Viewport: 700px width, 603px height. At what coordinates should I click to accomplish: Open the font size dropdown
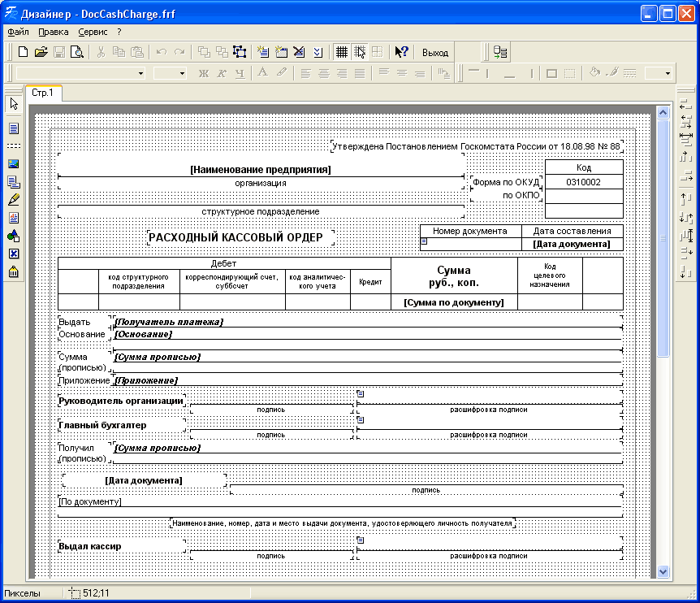pos(183,73)
